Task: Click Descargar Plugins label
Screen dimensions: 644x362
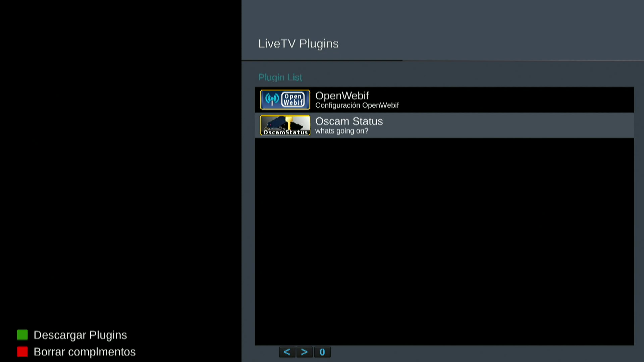Action: pos(80,335)
